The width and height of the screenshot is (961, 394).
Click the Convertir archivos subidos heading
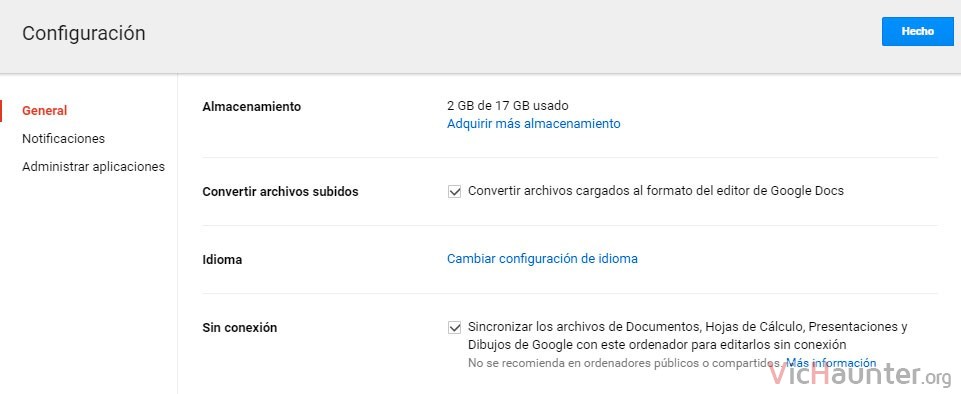(x=280, y=192)
